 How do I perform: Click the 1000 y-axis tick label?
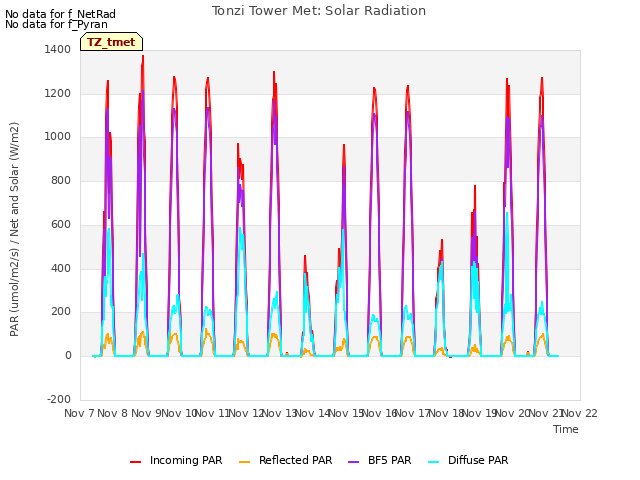point(58,137)
